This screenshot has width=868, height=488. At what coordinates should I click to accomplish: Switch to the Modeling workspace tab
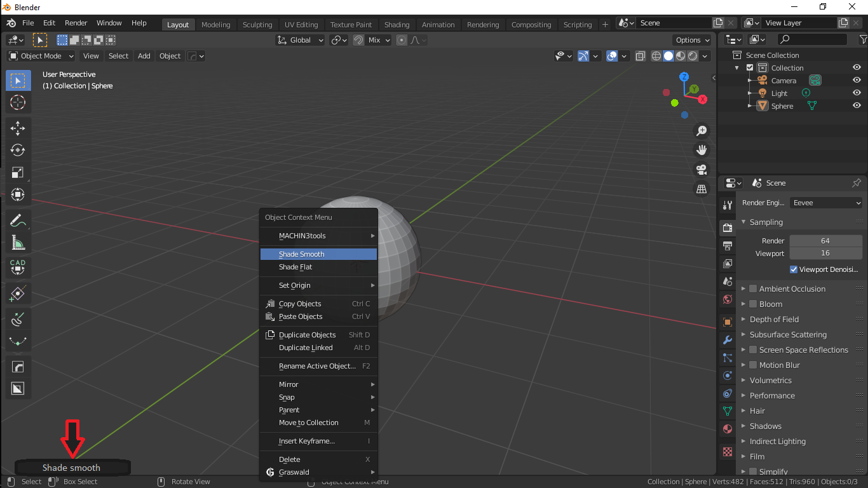pos(216,25)
